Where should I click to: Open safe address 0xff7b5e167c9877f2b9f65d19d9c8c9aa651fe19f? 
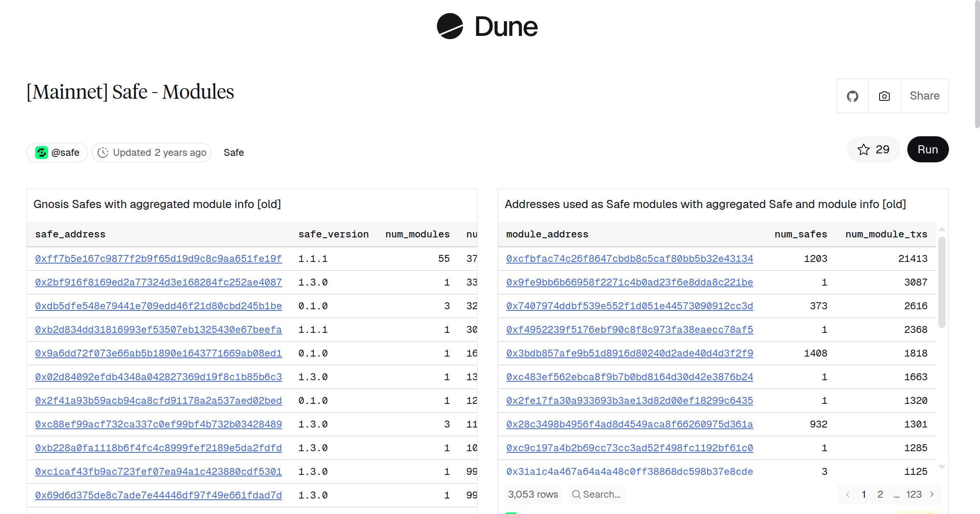(x=158, y=259)
